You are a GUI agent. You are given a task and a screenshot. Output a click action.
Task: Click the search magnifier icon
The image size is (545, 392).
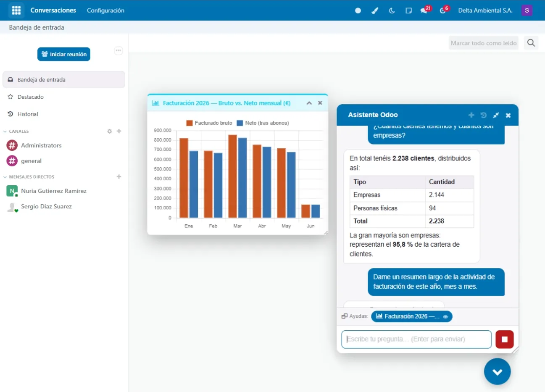pyautogui.click(x=531, y=43)
